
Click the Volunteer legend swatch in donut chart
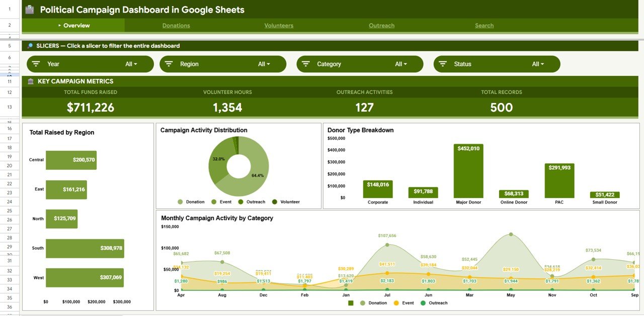click(275, 202)
